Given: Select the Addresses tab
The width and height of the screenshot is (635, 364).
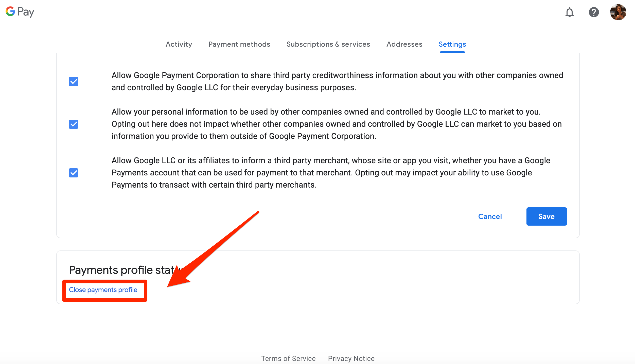Looking at the screenshot, I should [x=404, y=44].
